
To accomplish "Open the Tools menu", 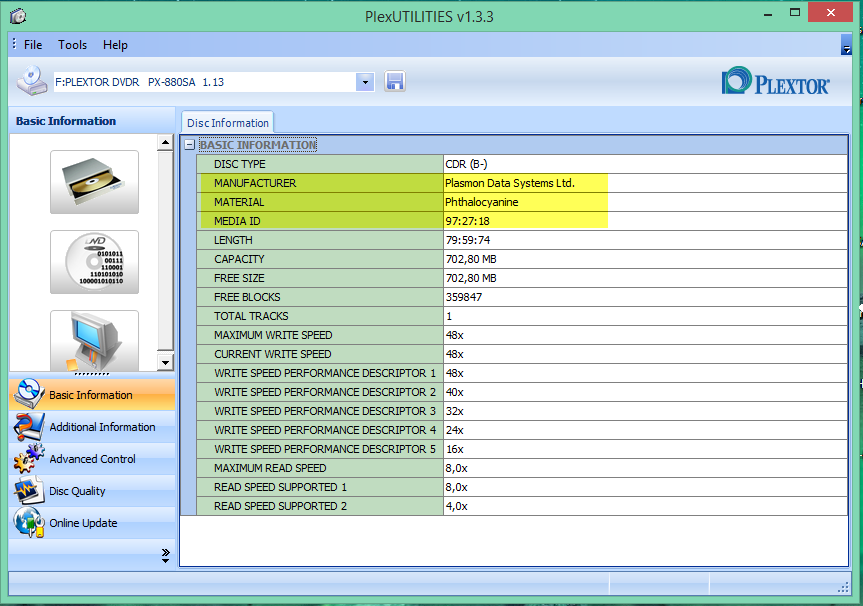I will click(x=73, y=45).
